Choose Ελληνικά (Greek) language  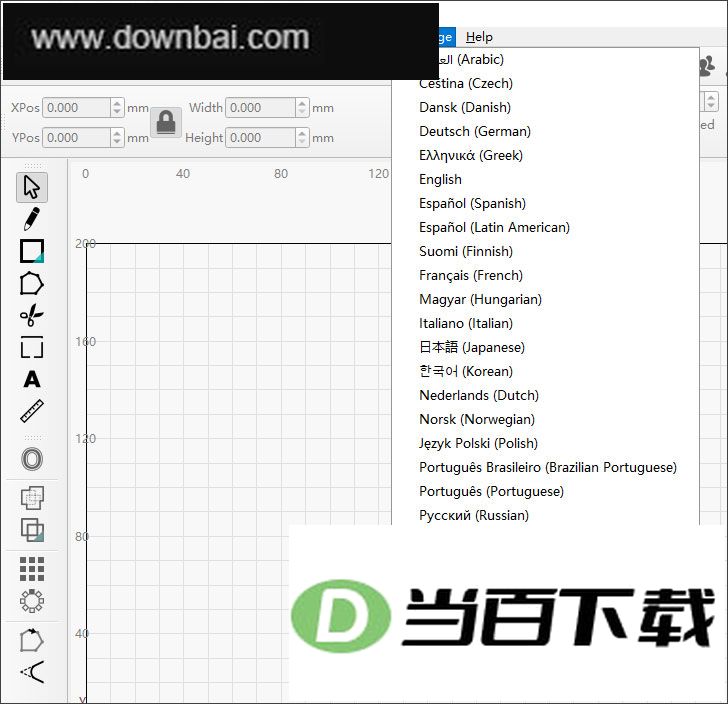coord(546,156)
